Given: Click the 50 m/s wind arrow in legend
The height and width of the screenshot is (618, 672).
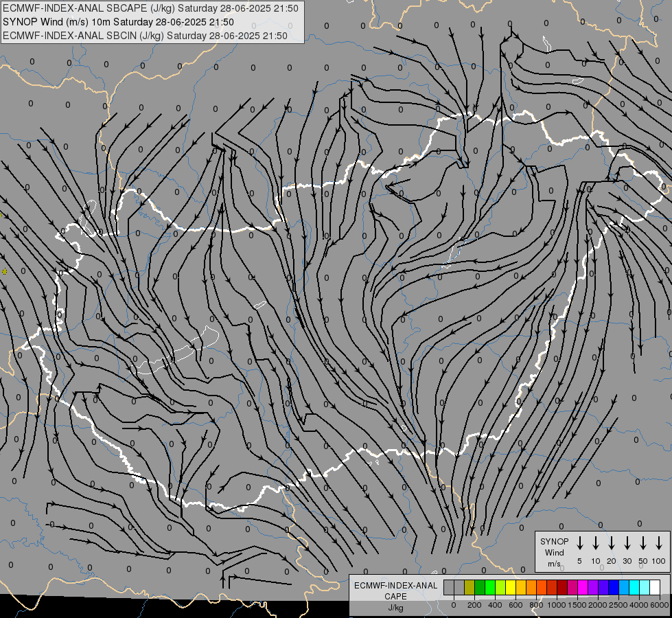Looking at the screenshot, I should click(643, 543).
